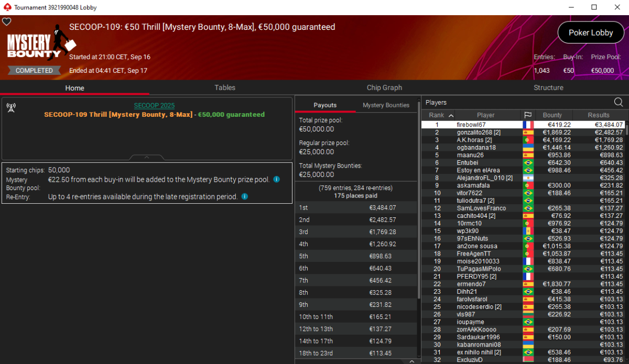Viewport: 629px width, 364px height.
Task: Click the Poker Lobby button
Action: pos(591,32)
